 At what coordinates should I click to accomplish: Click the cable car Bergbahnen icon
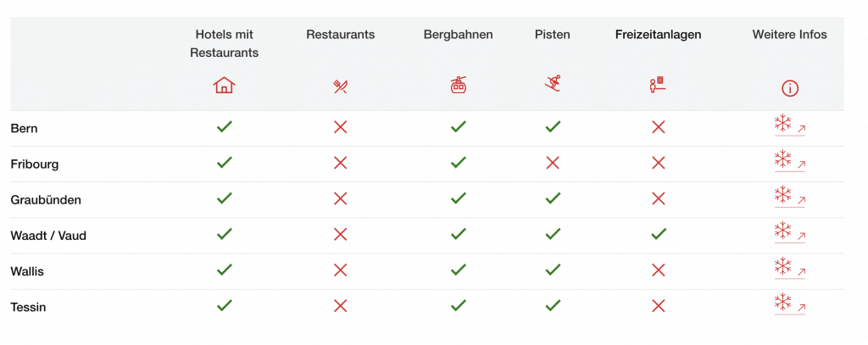click(x=459, y=85)
